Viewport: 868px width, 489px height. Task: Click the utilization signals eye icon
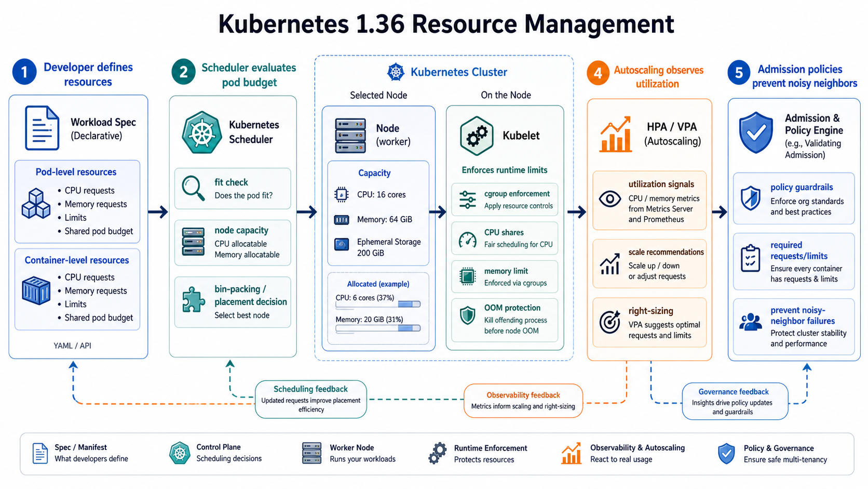(610, 199)
